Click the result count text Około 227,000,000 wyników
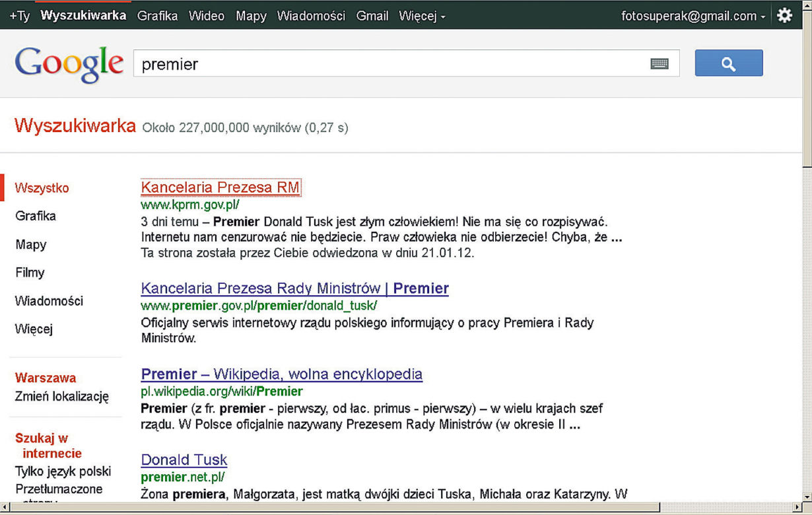This screenshot has height=515, width=812. click(246, 127)
